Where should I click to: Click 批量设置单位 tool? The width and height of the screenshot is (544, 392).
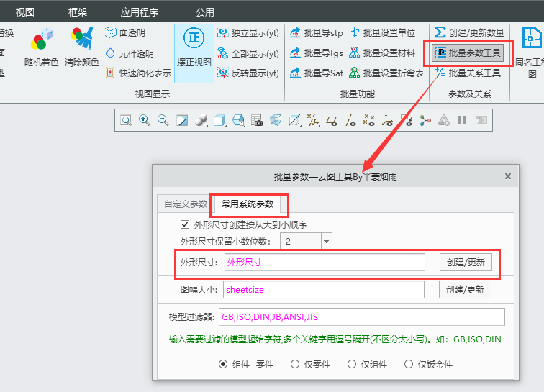click(382, 33)
